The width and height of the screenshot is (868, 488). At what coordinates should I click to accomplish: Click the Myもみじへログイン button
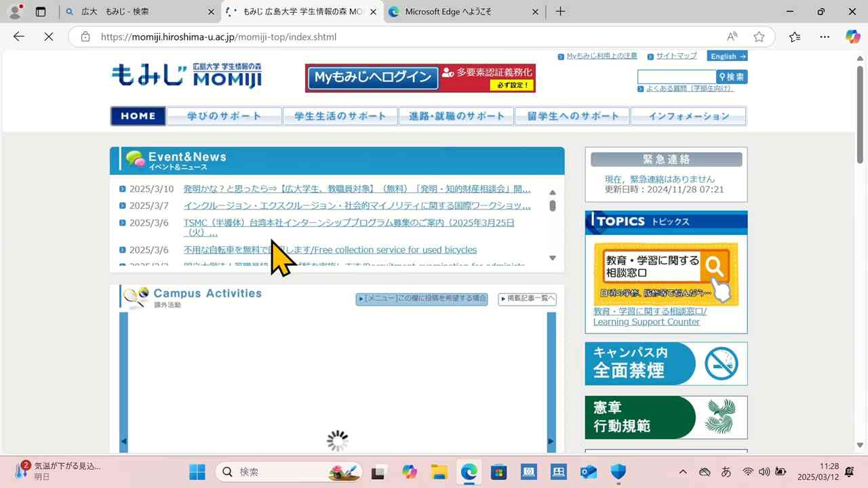point(372,78)
